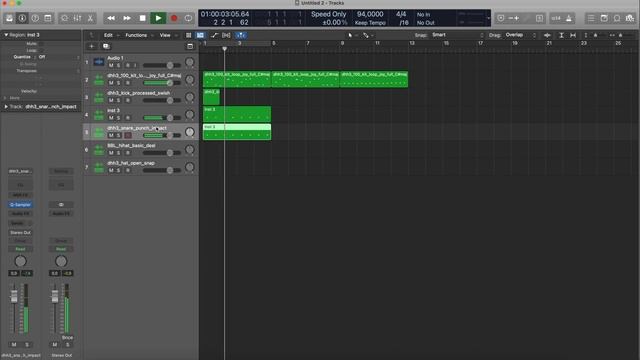Viewport: 640px width, 360px height.
Task: Toggle the Metronome click button
Action: click(569, 18)
